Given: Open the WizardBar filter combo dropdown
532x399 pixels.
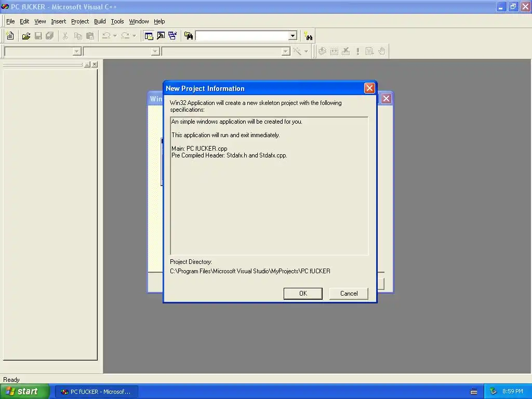Looking at the screenshot, I should [x=155, y=51].
